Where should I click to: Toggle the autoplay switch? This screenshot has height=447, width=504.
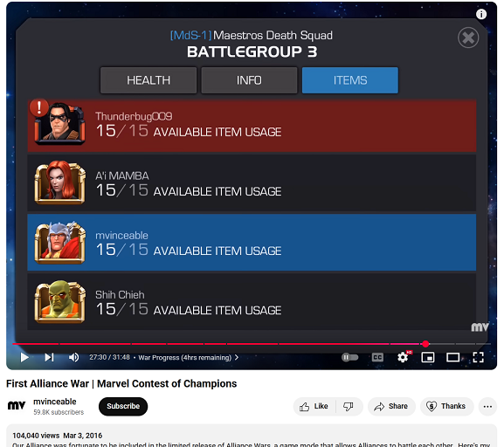(350, 357)
